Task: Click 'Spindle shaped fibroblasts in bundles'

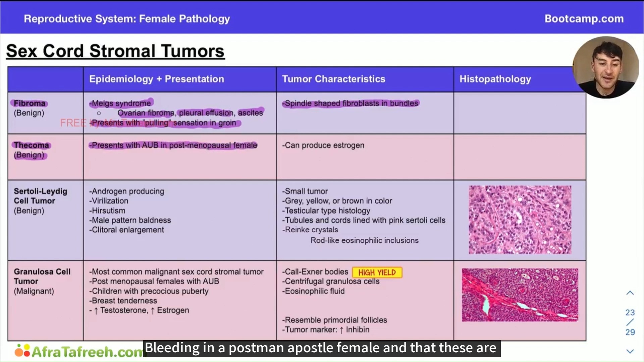Action: (x=350, y=103)
